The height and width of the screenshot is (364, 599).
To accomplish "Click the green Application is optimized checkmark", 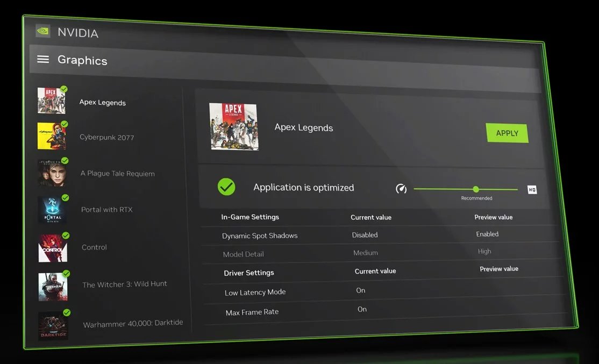I will pyautogui.click(x=226, y=187).
